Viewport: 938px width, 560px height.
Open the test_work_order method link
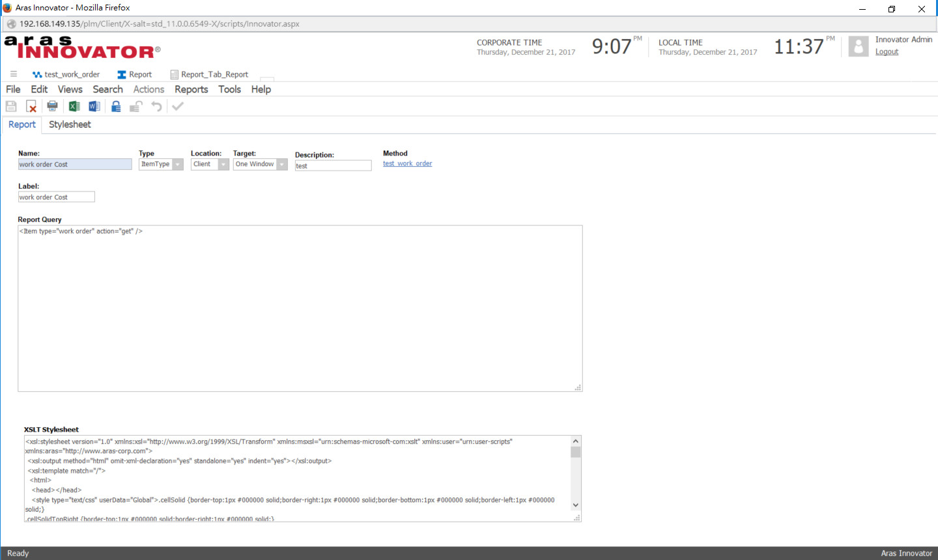pyautogui.click(x=407, y=163)
